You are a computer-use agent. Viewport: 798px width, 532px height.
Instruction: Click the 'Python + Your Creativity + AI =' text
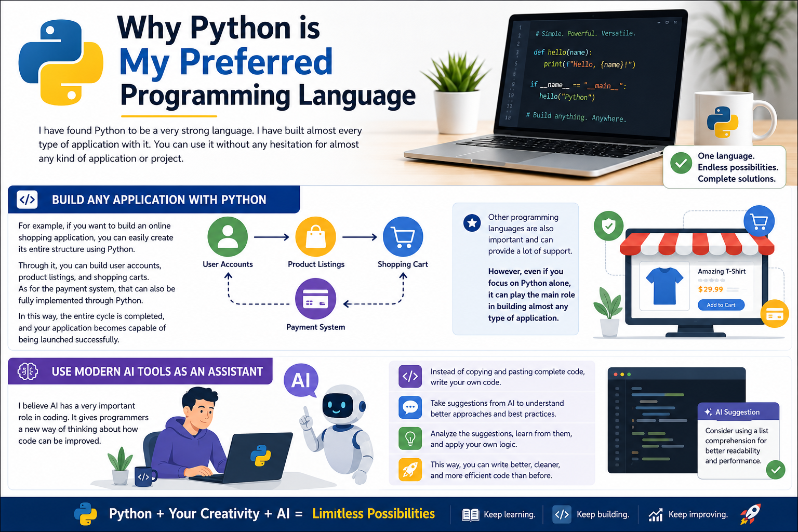coord(206,514)
